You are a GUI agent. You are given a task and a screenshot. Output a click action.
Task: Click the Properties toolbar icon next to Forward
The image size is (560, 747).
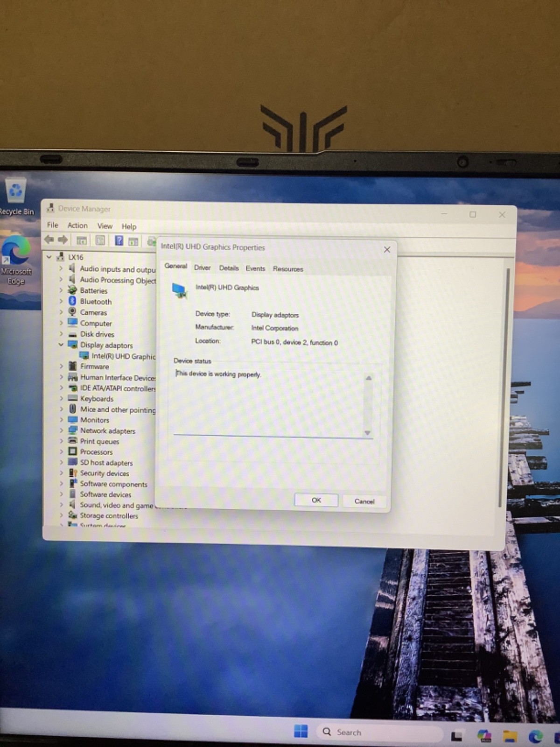click(82, 240)
